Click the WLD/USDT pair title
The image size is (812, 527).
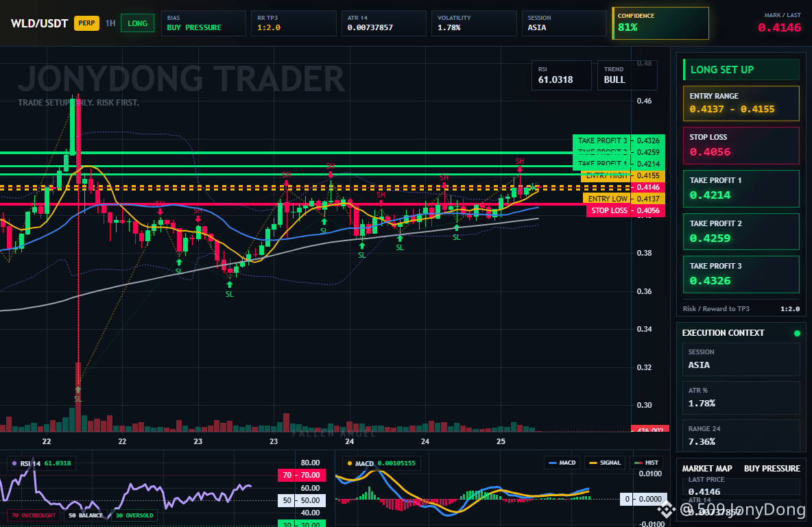click(39, 24)
